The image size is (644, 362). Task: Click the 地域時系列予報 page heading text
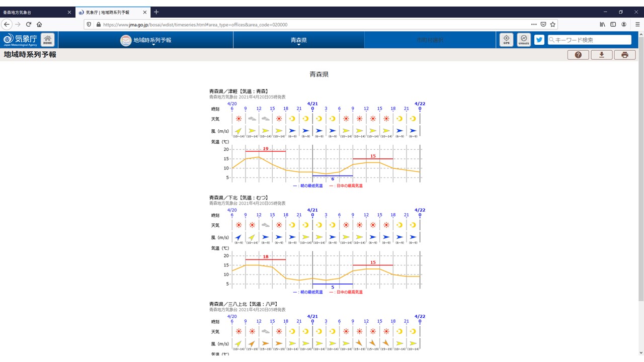click(x=30, y=54)
